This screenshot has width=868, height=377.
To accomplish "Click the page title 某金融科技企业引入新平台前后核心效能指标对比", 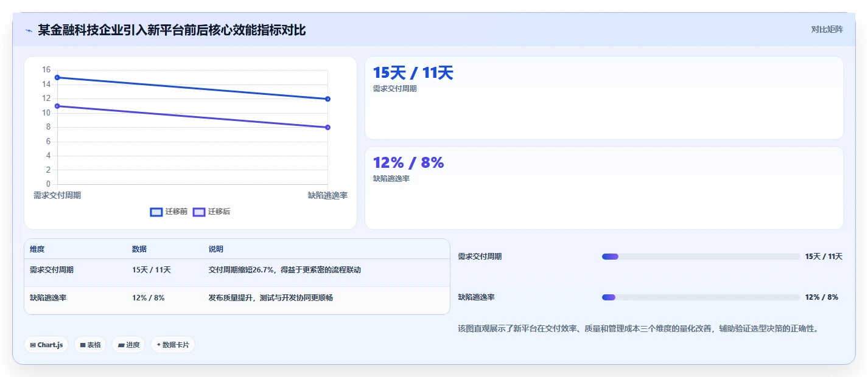I will (172, 30).
